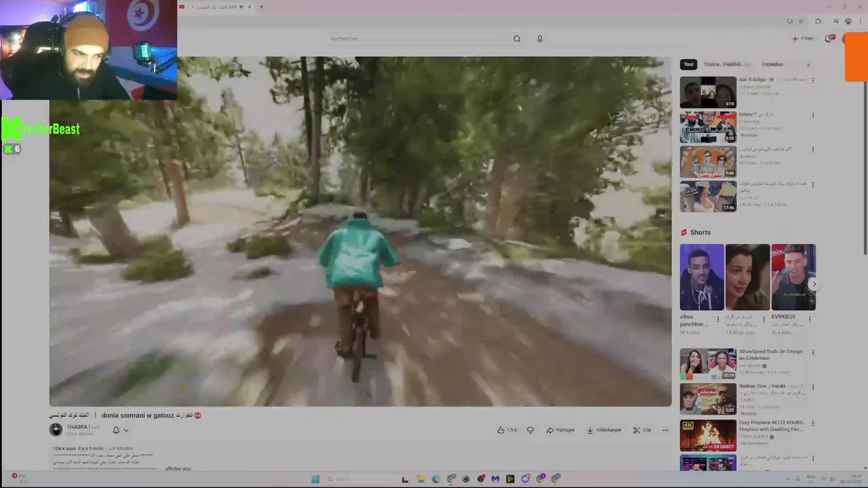Open options for iShowSpeed Trolls video

[x=812, y=352]
